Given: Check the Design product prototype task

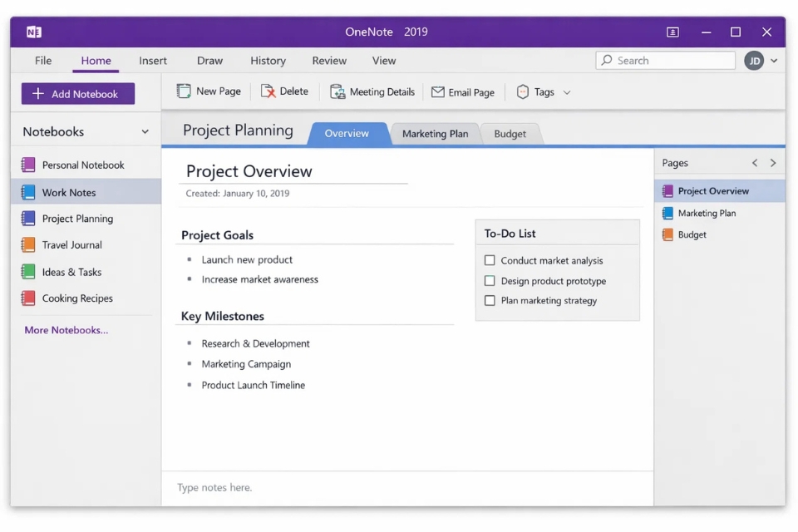Looking at the screenshot, I should click(490, 281).
